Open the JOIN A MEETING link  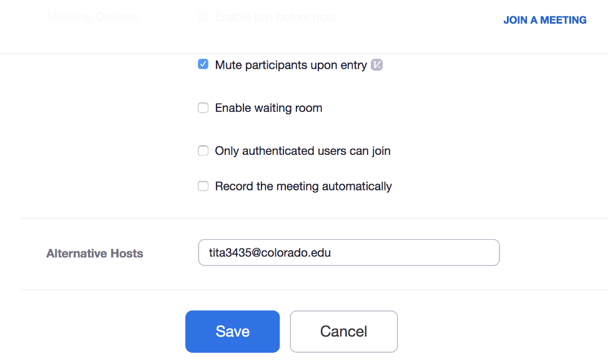tap(545, 20)
